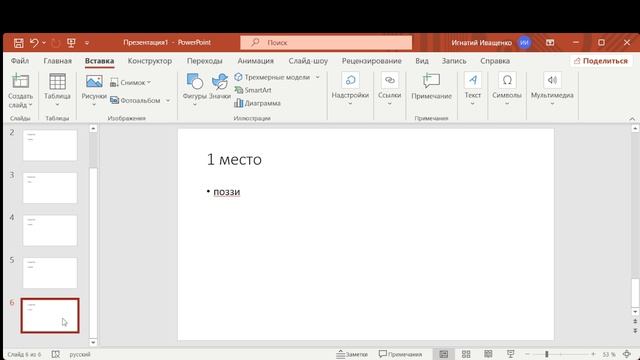Click the slide title '1 место'
Screen dimensions: 640x360
(234, 159)
